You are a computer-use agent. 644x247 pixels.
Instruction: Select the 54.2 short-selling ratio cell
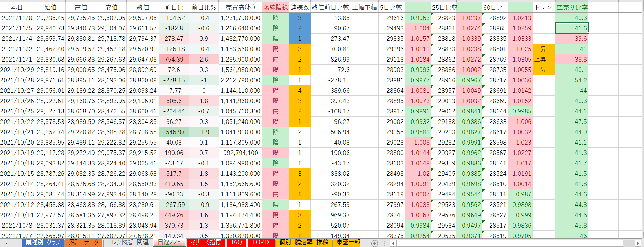click(x=572, y=80)
